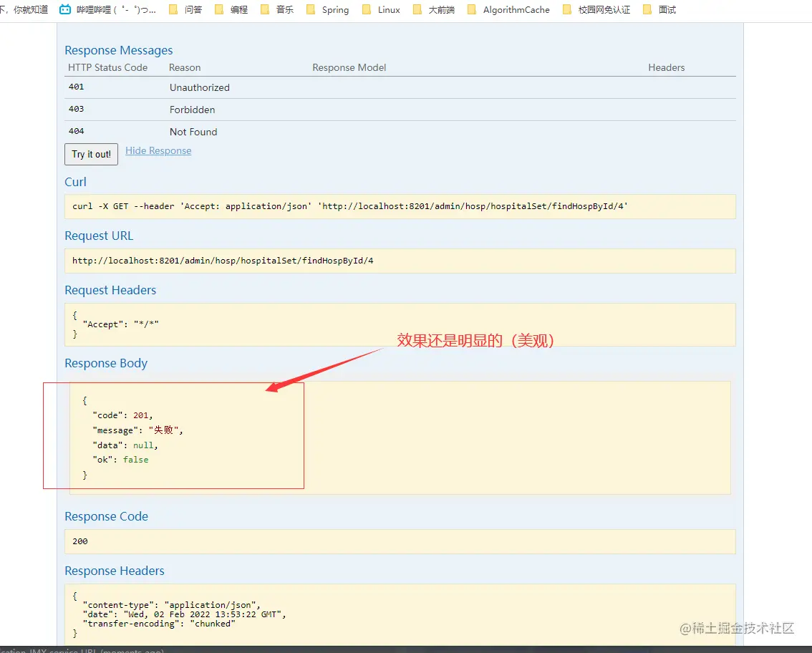Viewport: 812px width, 653px height.
Task: Click the folder icon beside Spring
Action: 311,9
